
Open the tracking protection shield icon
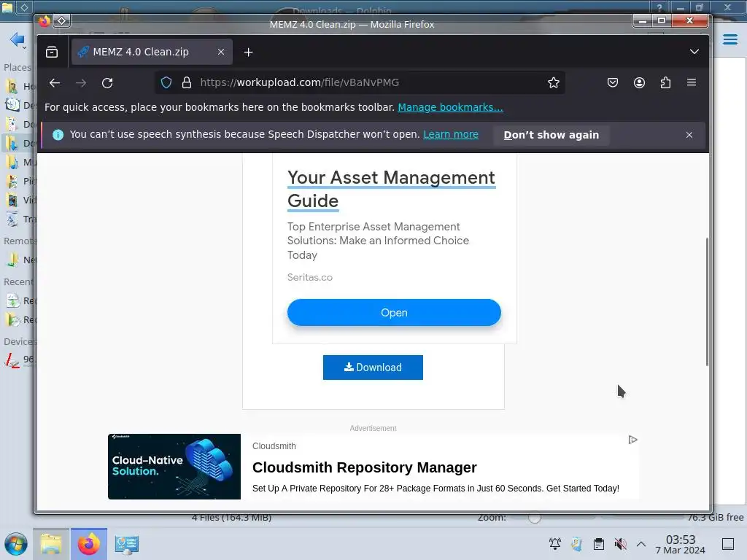[166, 83]
